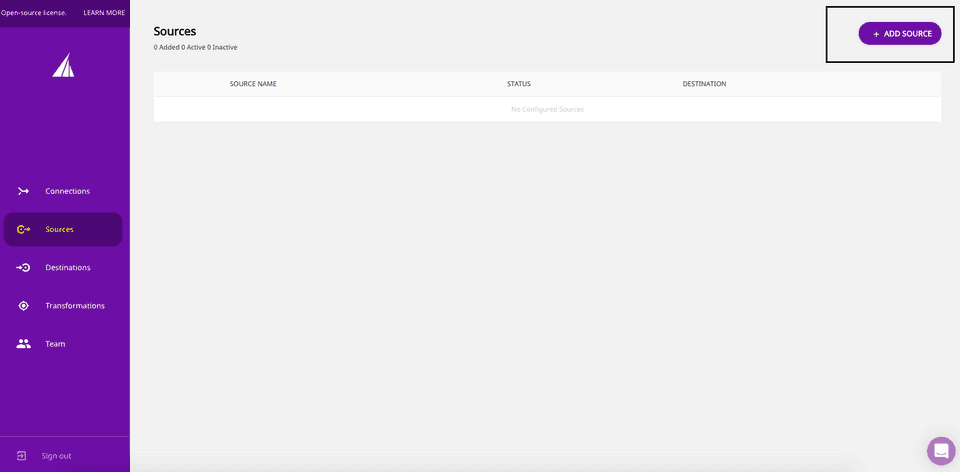Image resolution: width=960 pixels, height=472 pixels.
Task: Click the yellow Sources icon
Action: pos(24,229)
